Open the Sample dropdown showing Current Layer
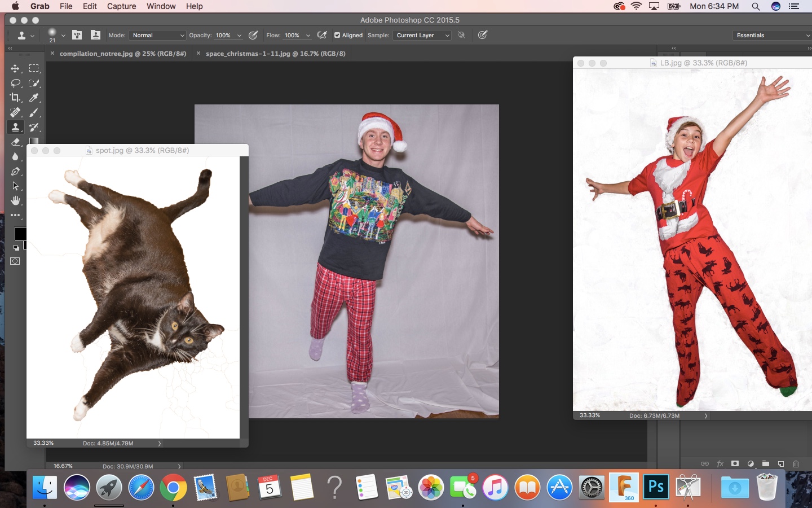Screen dimensions: 812x508 point(422,35)
